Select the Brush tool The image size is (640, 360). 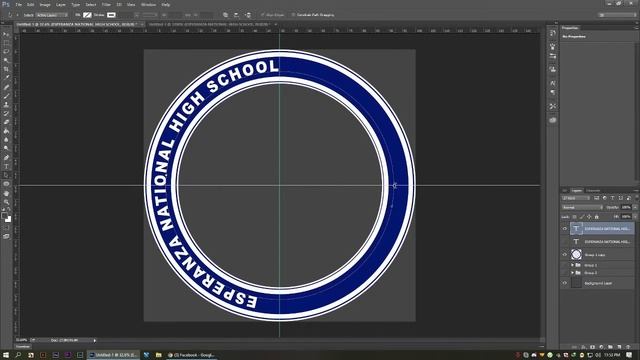pyautogui.click(x=6, y=96)
